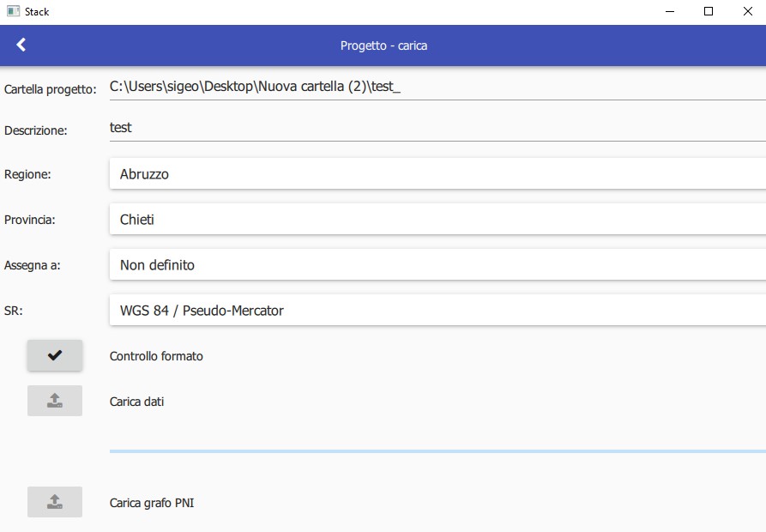Viewport: 766px width, 532px height.
Task: Click the checkmark button for Controllo formato
Action: click(x=55, y=355)
